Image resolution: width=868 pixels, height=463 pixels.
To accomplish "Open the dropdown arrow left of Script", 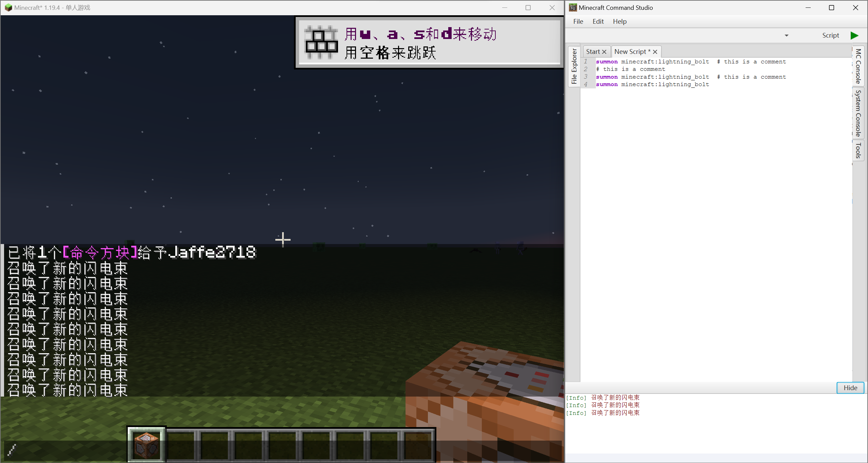I will click(786, 36).
